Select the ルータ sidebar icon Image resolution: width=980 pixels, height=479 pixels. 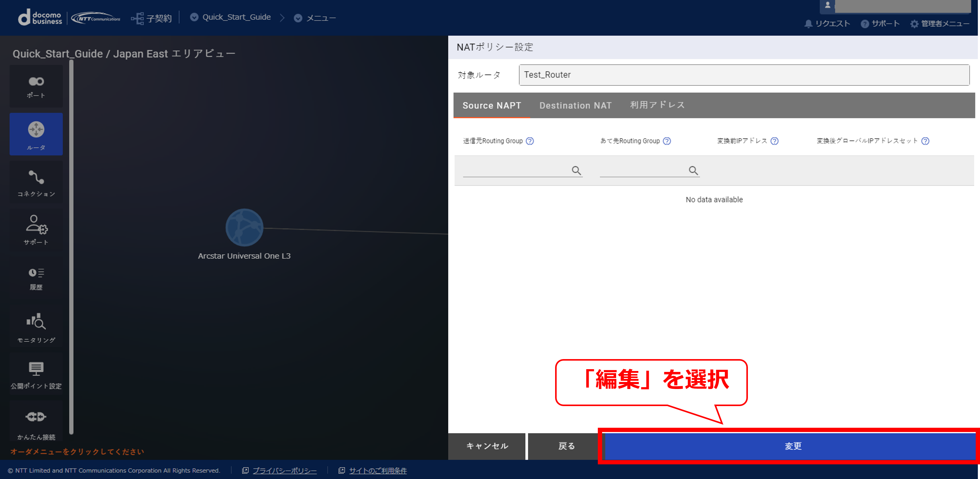pos(36,134)
